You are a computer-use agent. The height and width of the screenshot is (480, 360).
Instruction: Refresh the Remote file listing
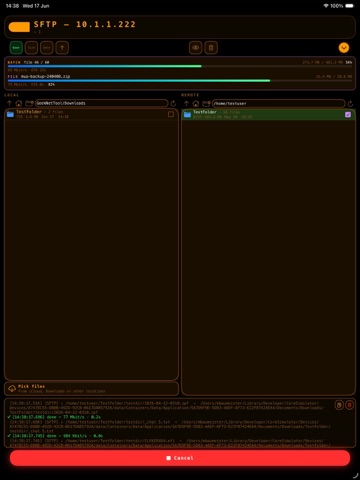(x=350, y=104)
